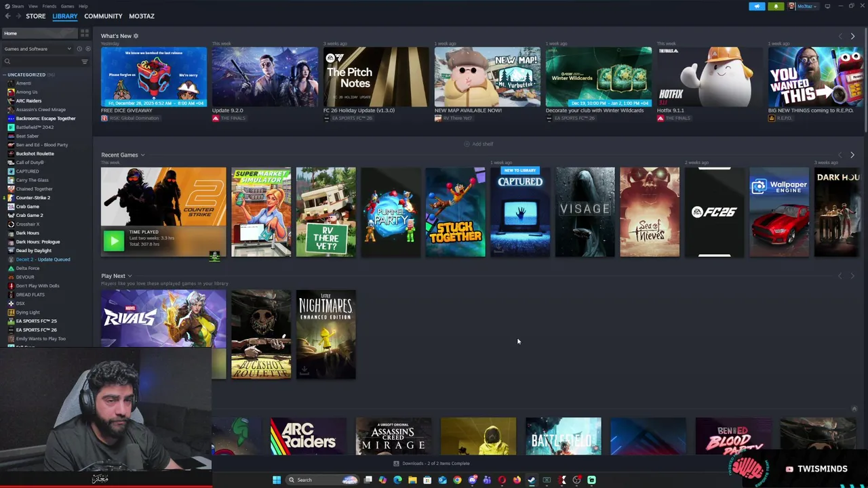Viewport: 868px width, 488px height.
Task: Select Deceit 2 - Update Queued
Action: coord(43,260)
